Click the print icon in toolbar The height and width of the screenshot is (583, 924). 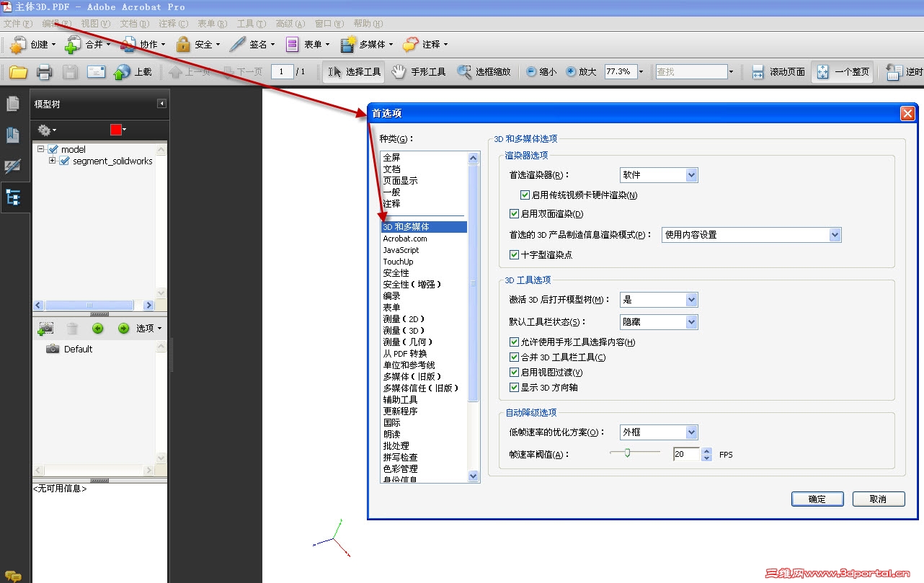pos(45,72)
